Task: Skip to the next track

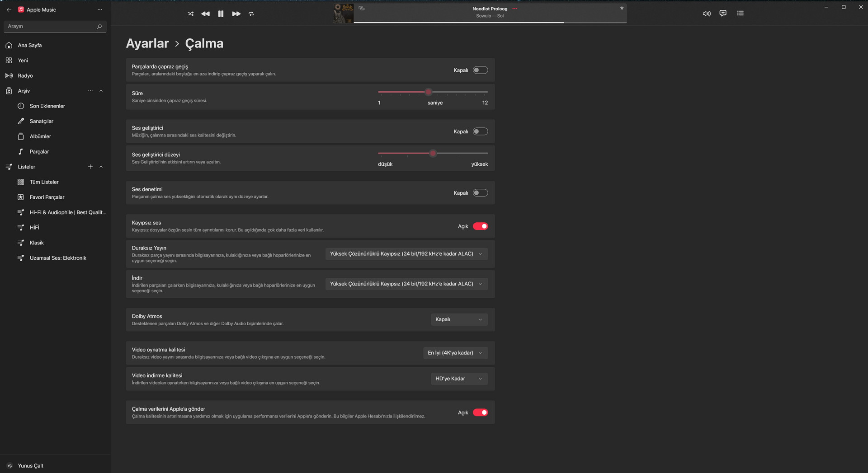Action: pyautogui.click(x=236, y=14)
